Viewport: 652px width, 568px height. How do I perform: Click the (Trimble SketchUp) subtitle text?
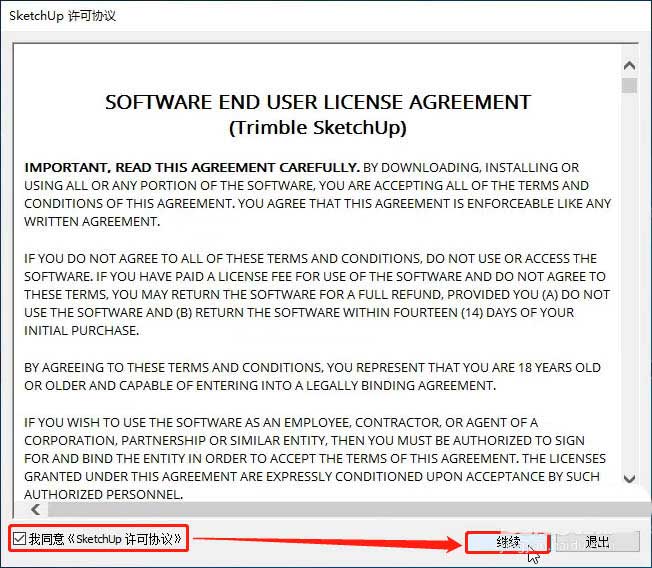pos(318,128)
